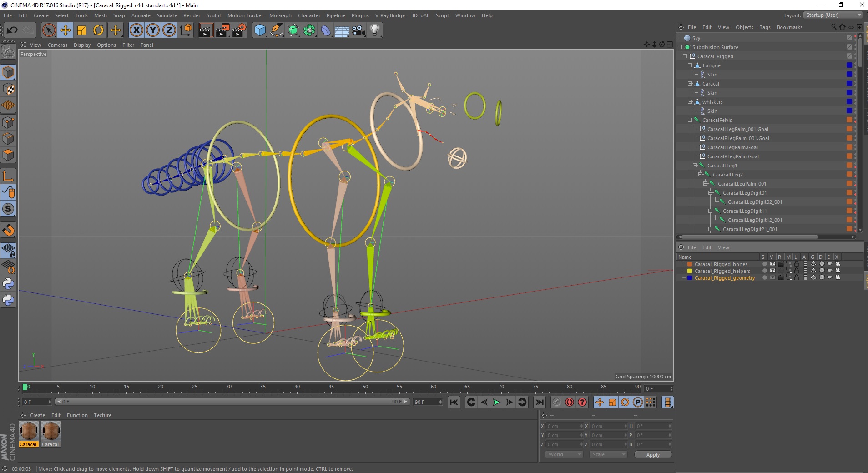Screen dimensions: 868x473
Task: Open material manager Create menu
Action: coord(37,415)
